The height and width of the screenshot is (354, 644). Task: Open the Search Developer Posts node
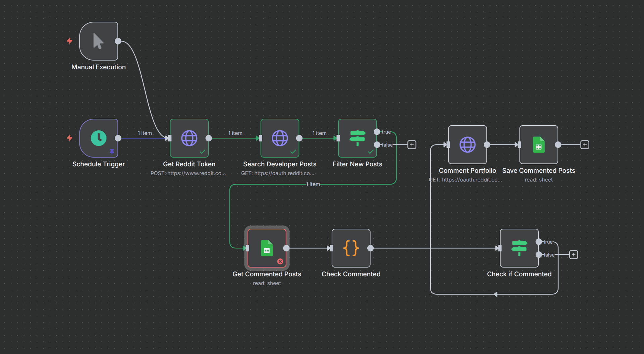280,138
